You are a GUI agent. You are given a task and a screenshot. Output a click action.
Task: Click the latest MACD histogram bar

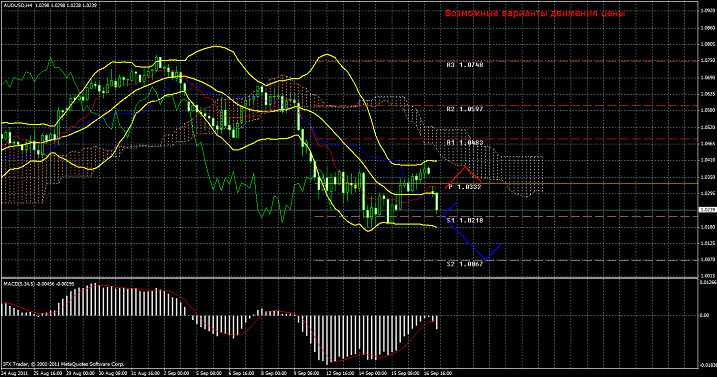click(x=437, y=322)
